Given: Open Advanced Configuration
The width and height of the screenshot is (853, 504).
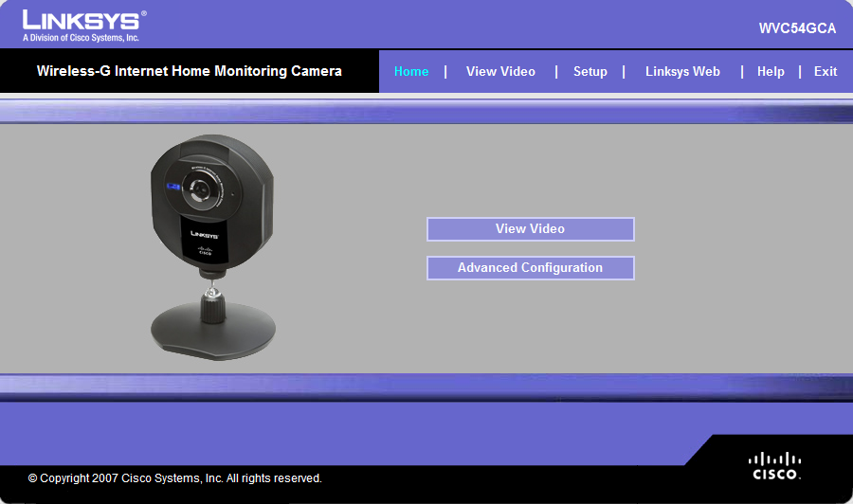Looking at the screenshot, I should (531, 268).
